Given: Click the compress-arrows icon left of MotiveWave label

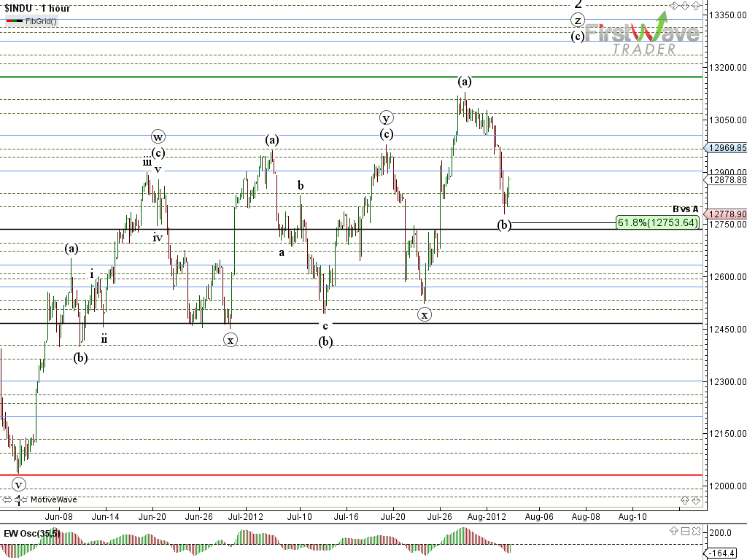Looking at the screenshot, I should pyautogui.click(x=20, y=499).
